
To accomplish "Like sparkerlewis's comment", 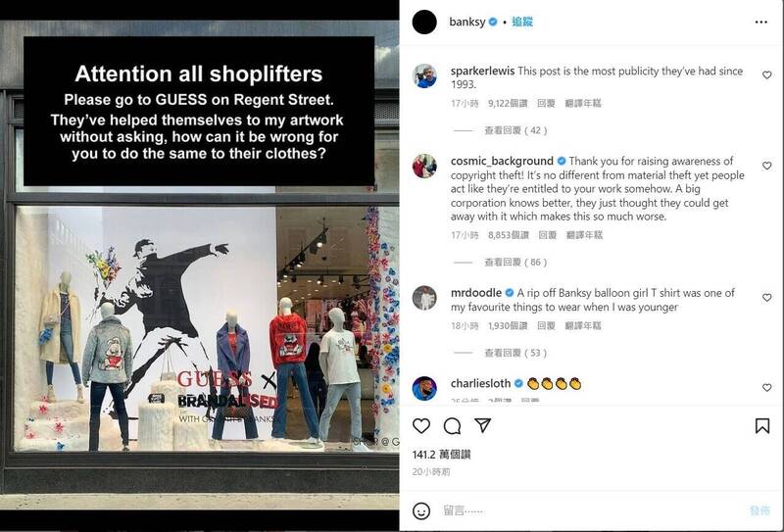I will (x=766, y=75).
